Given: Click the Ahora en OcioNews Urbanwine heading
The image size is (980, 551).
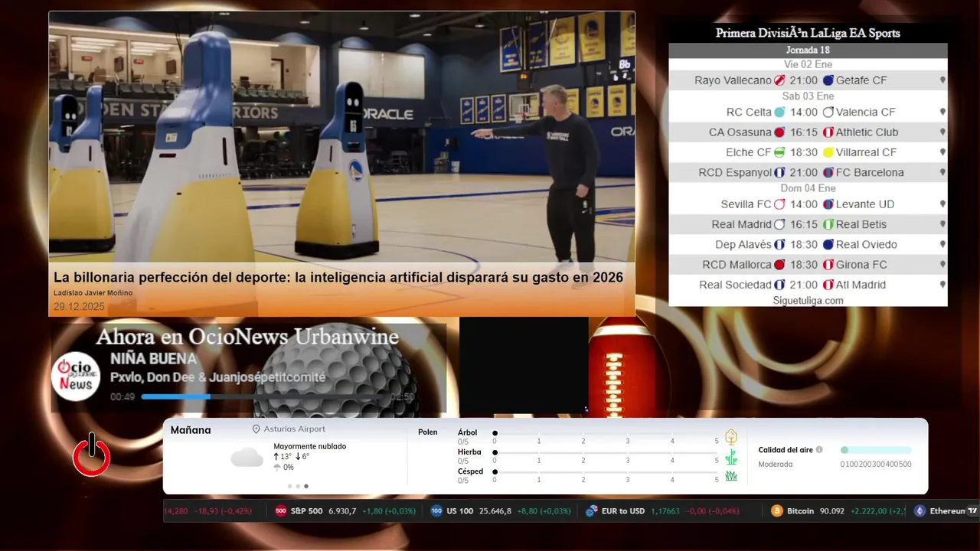Looking at the screenshot, I should pyautogui.click(x=247, y=337).
